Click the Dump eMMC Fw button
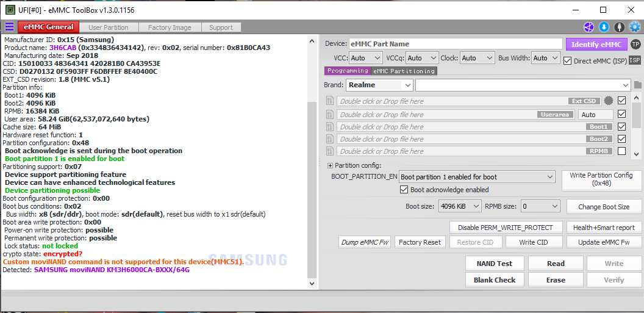The width and height of the screenshot is (644, 313). point(365,242)
